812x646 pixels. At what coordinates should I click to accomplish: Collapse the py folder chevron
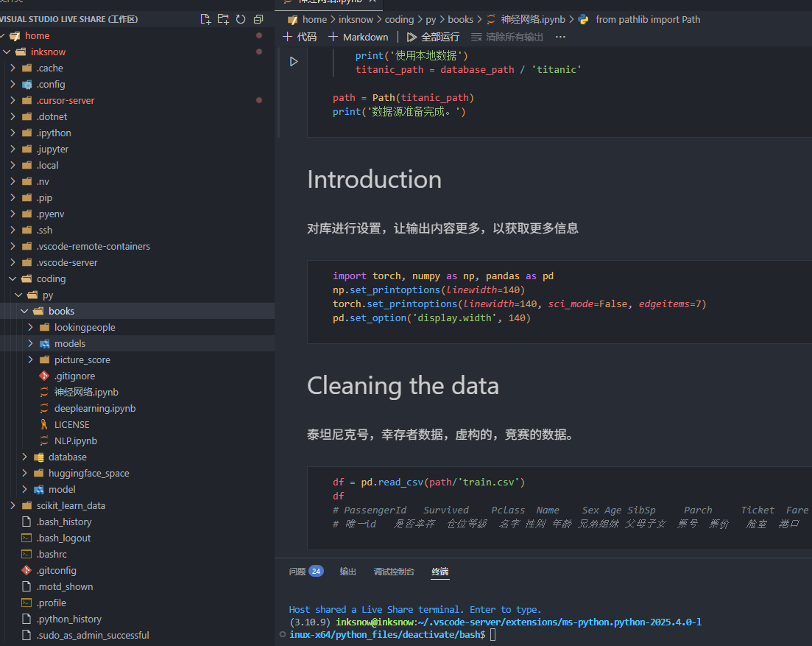click(x=18, y=295)
